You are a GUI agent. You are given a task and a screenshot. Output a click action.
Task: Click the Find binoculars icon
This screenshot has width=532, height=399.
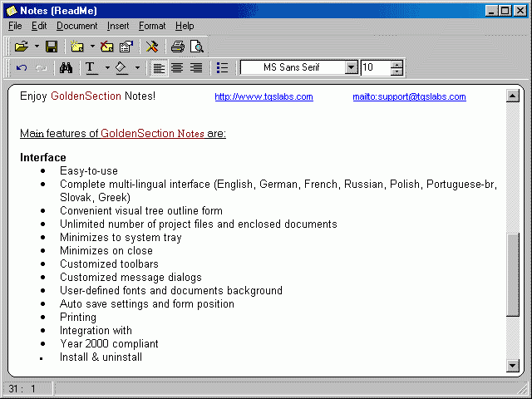tap(66, 68)
